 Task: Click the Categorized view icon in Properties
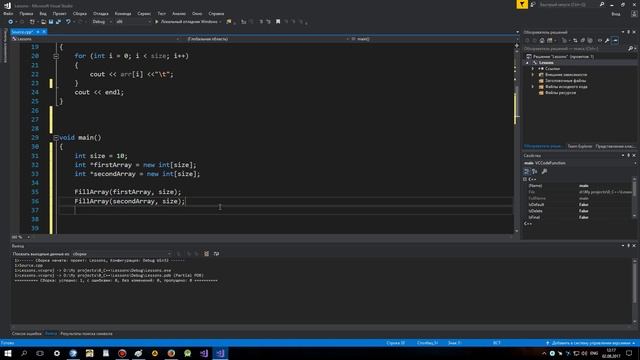point(527,171)
